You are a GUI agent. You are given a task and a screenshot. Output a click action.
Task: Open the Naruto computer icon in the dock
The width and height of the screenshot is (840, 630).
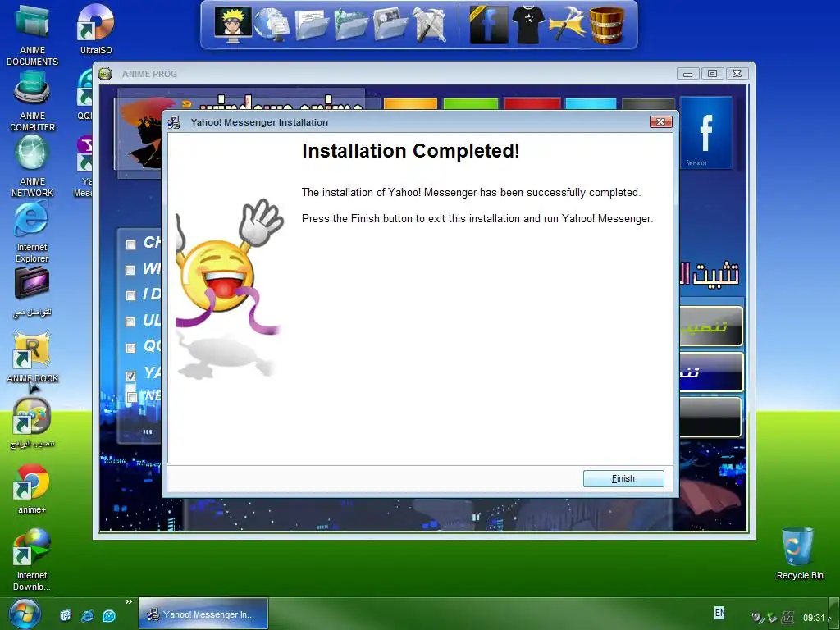point(232,24)
